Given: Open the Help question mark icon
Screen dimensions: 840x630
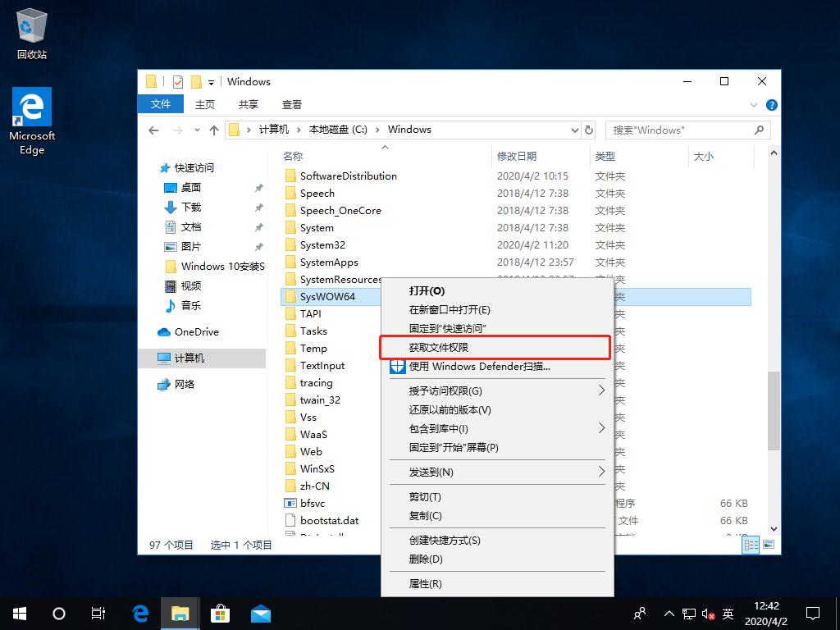Looking at the screenshot, I should [x=771, y=105].
